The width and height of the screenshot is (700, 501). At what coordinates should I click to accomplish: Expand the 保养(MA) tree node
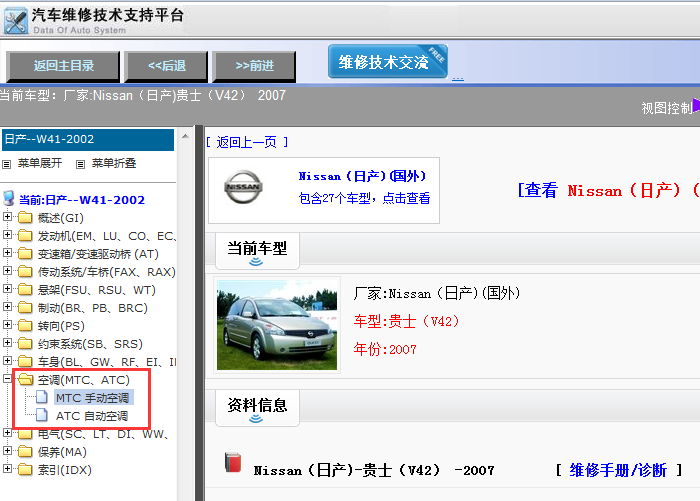click(x=7, y=451)
